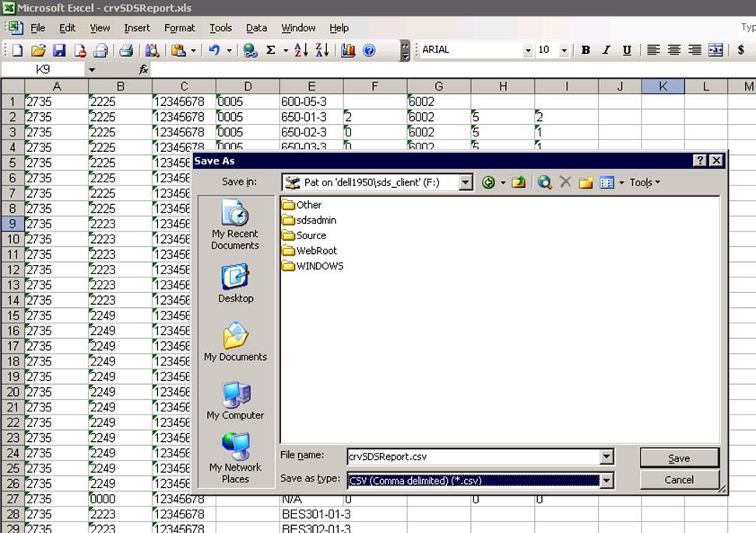
Task: Open the Save as type dropdown
Action: (x=607, y=479)
